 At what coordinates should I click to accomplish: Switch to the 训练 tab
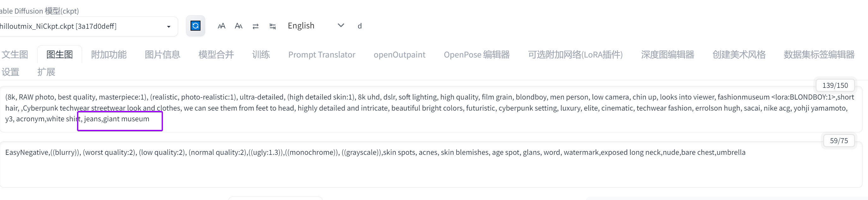261,54
